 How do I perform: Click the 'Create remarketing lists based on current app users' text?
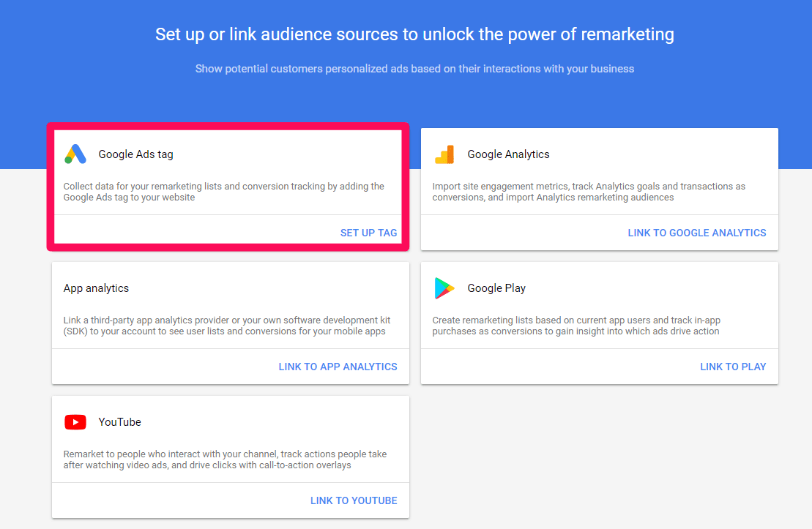pyautogui.click(x=576, y=326)
